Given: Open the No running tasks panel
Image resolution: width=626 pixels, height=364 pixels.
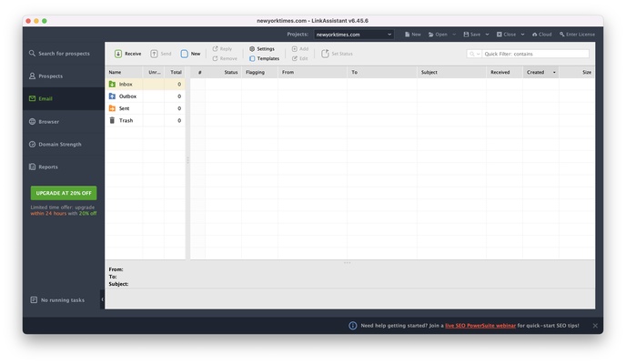Looking at the screenshot, I should tap(57, 299).
